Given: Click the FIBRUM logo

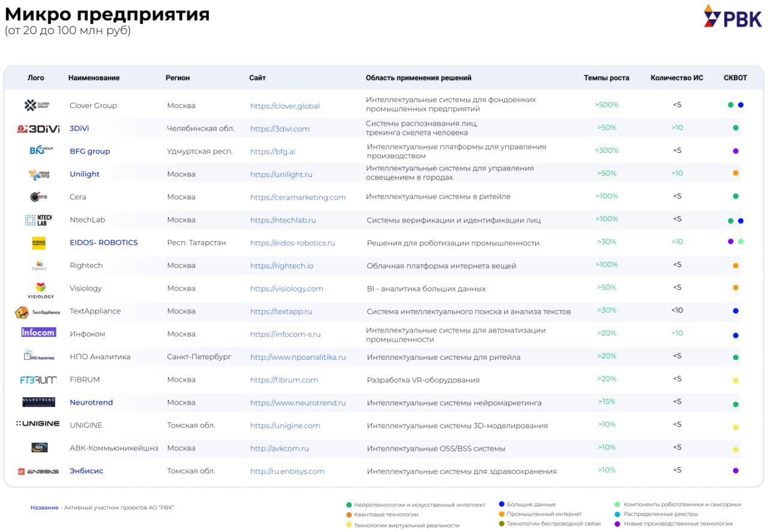Looking at the screenshot, I should pos(38,380).
